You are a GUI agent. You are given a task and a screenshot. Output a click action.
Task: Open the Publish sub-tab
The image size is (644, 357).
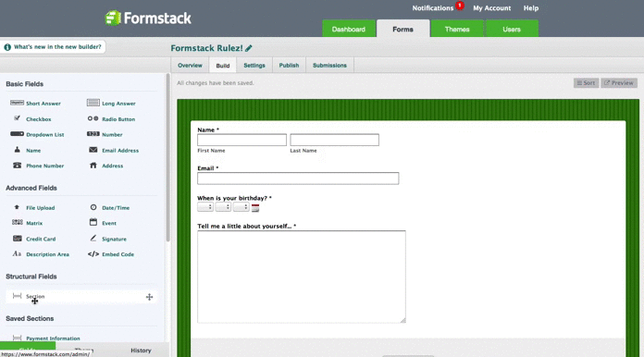coord(289,66)
